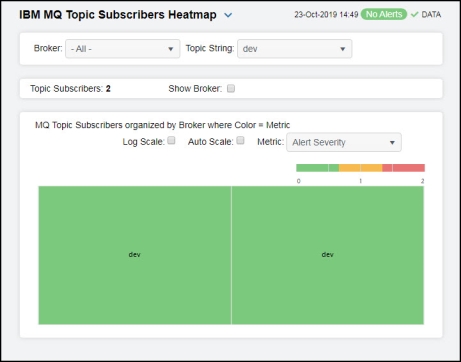The image size is (461, 362).
Task: Toggle the Auto Scale checkbox
Action: [x=240, y=140]
